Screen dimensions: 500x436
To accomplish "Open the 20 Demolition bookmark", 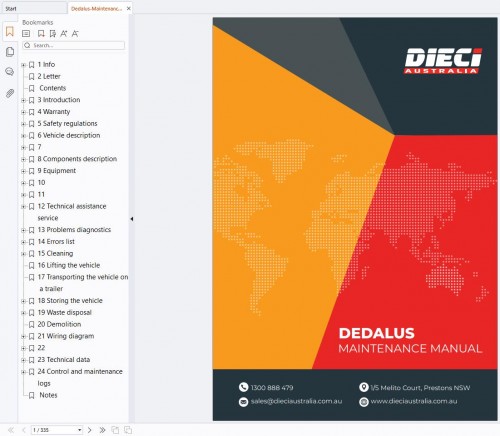I will click(59, 324).
